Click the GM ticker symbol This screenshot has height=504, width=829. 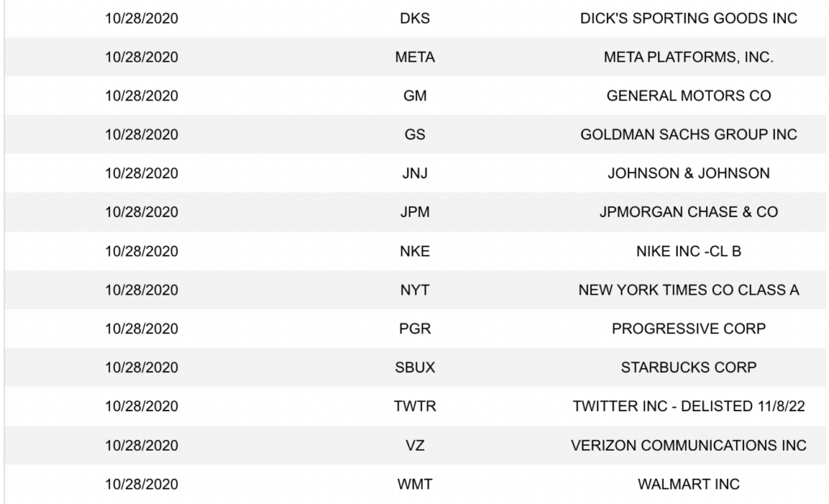[414, 96]
